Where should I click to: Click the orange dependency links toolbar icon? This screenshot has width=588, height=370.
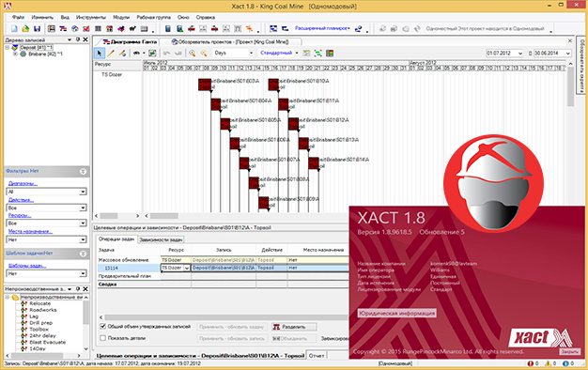point(249,28)
